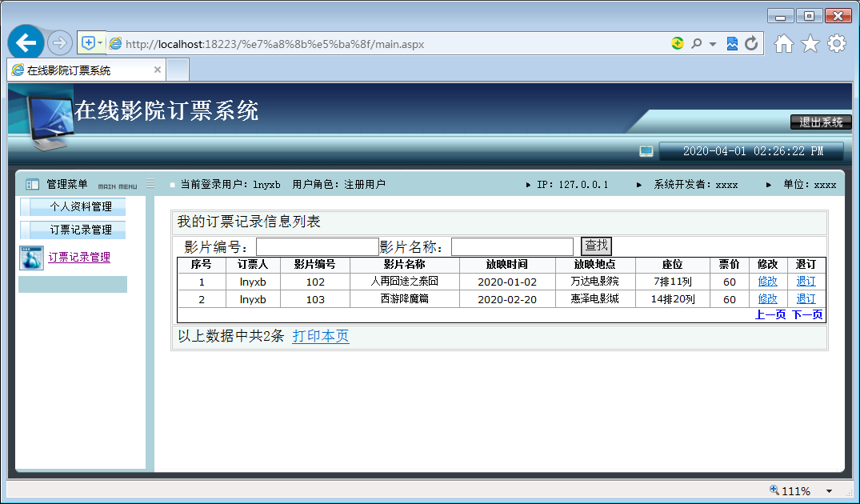Viewport: 860px width, 504px height.
Task: Click cell 人再囧途之泰囧
Action: tap(404, 282)
